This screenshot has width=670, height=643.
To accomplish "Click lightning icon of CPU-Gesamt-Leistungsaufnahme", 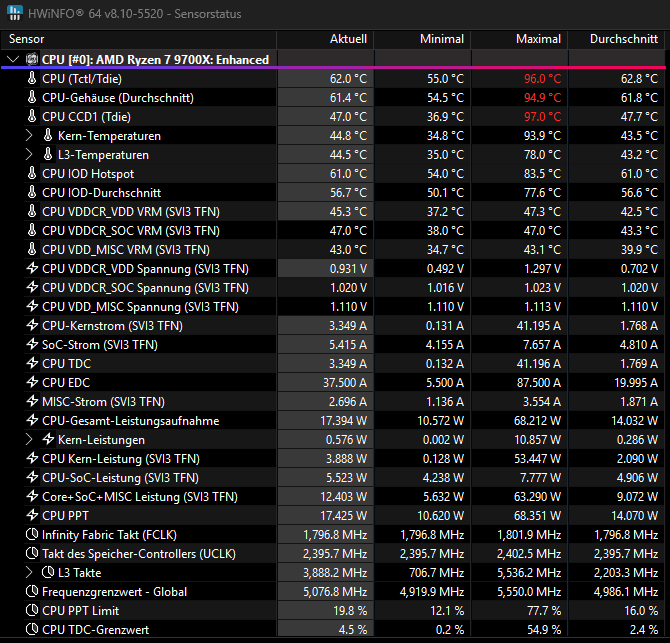I will (32, 420).
